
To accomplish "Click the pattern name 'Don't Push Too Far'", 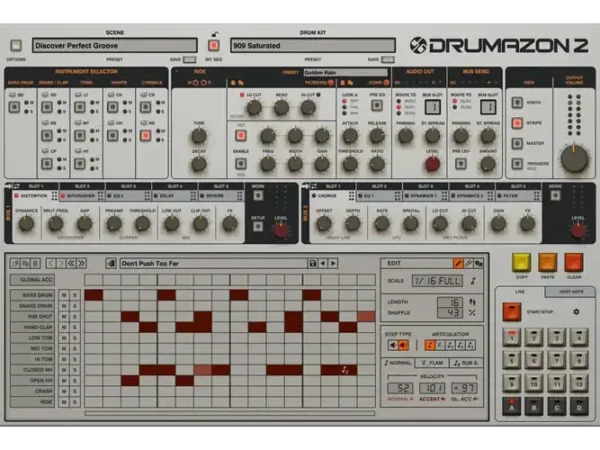I will (150, 264).
